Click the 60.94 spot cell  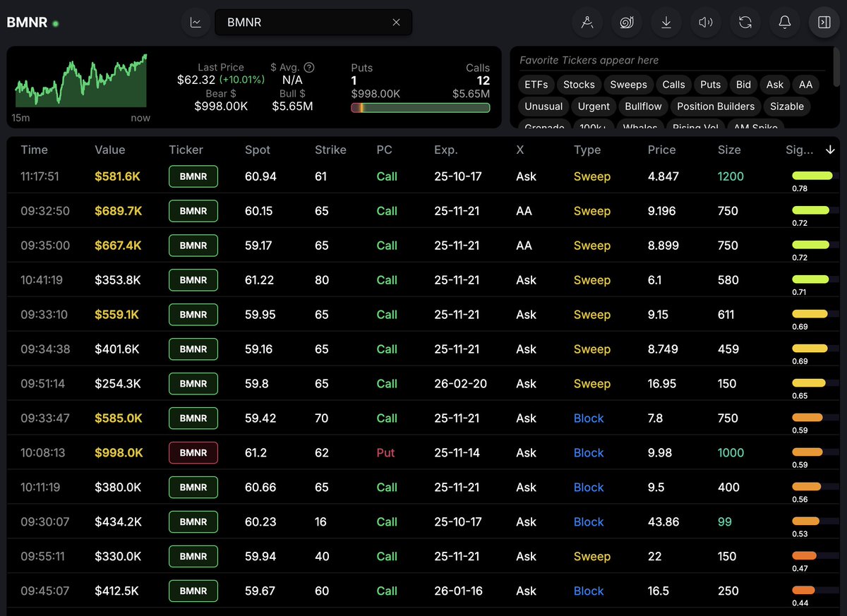pos(260,176)
